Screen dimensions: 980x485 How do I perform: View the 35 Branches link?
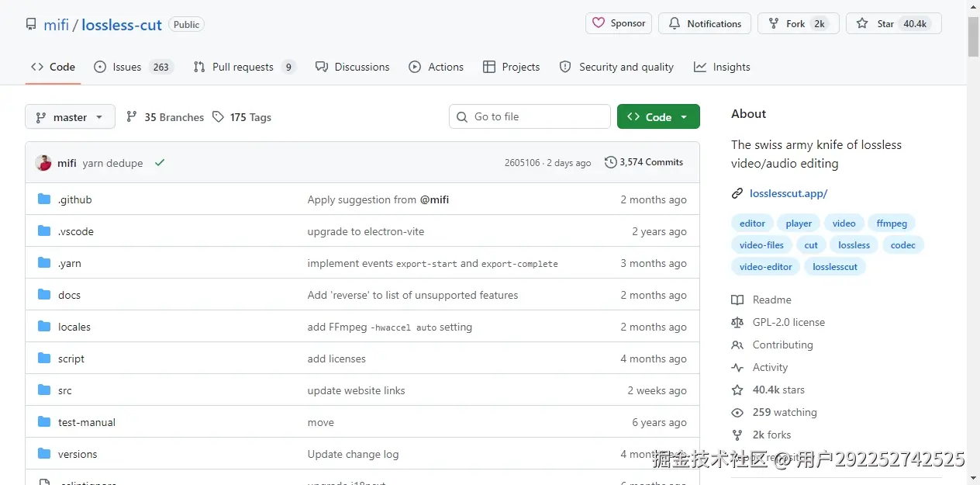tap(165, 117)
